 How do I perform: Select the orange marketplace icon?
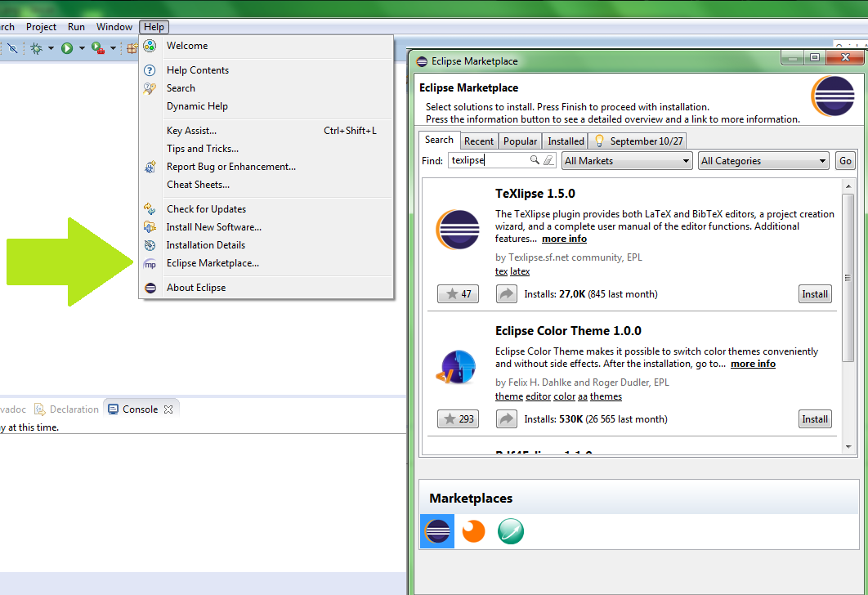[x=473, y=531]
